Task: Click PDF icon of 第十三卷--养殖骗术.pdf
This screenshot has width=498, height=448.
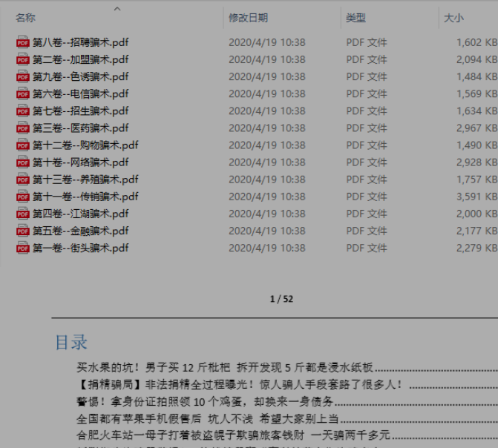Action: click(22, 179)
